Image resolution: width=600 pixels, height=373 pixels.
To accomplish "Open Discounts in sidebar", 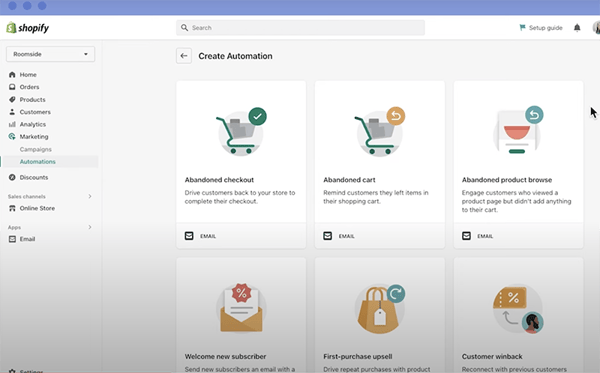I will [x=34, y=177].
